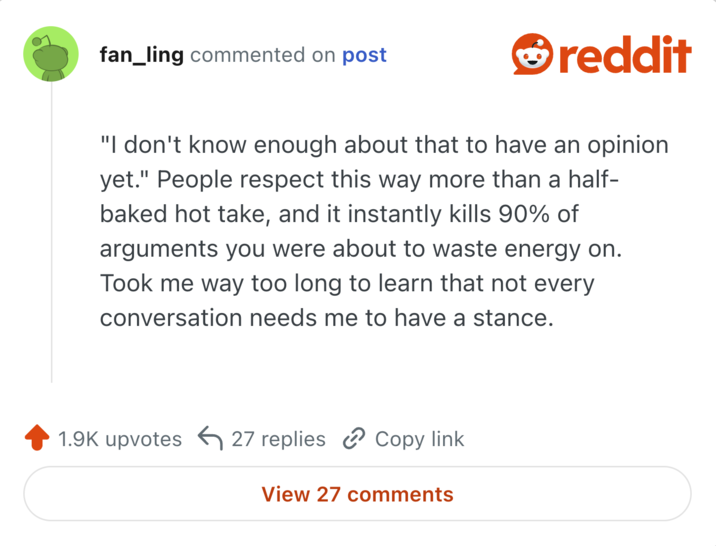The height and width of the screenshot is (546, 716).
Task: Click the Reddit Snoo logo icon
Action: click(x=531, y=54)
